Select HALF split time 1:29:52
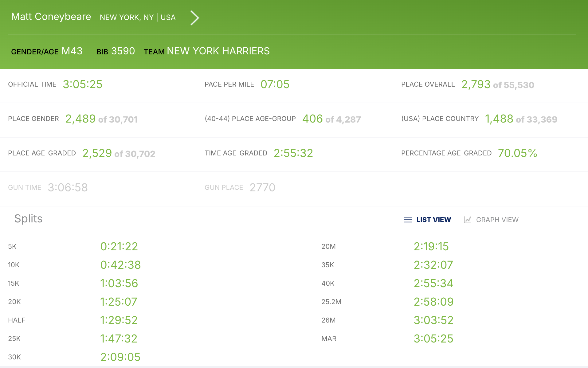 [119, 320]
